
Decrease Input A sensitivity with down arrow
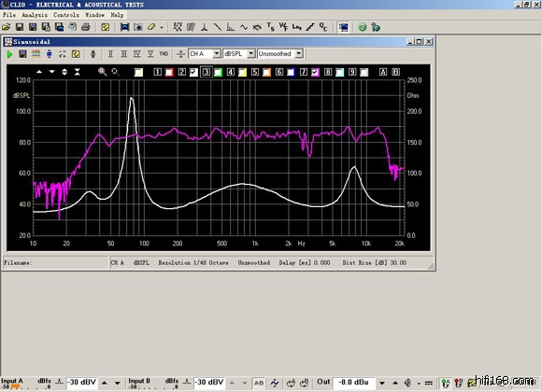click(118, 383)
